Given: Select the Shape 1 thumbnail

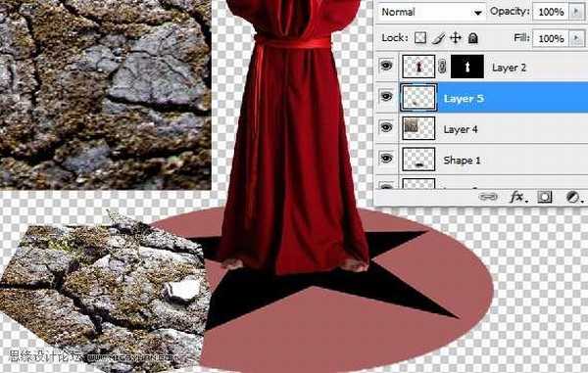Looking at the screenshot, I should pyautogui.click(x=418, y=160).
